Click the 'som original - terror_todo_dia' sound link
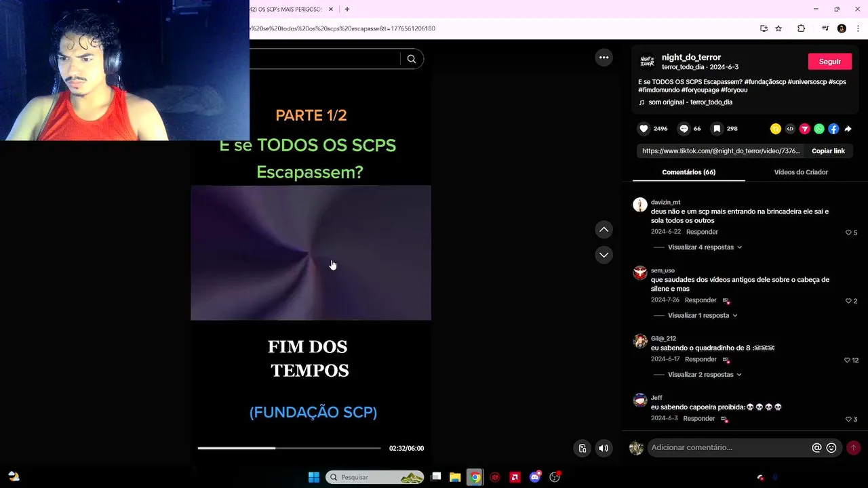This screenshot has height=488, width=868. 690,102
